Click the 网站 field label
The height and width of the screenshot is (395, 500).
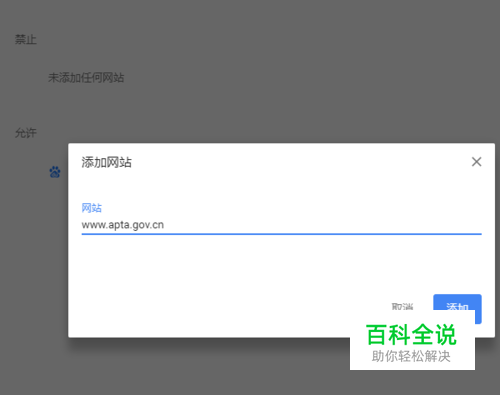(92, 208)
